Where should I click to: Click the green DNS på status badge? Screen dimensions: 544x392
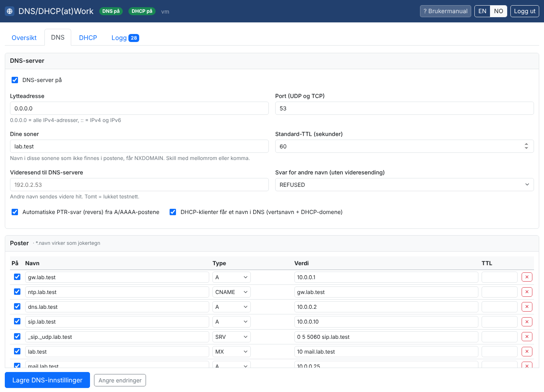point(111,11)
